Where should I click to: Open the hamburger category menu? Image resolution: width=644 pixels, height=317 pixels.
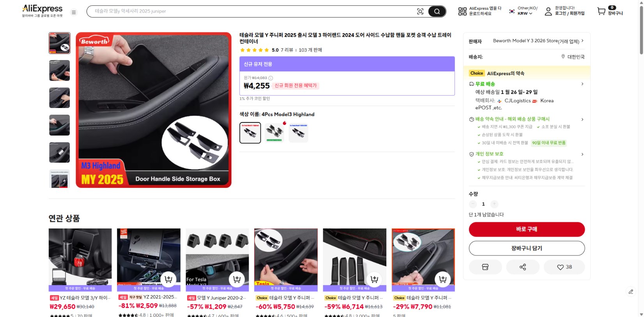tap(73, 12)
